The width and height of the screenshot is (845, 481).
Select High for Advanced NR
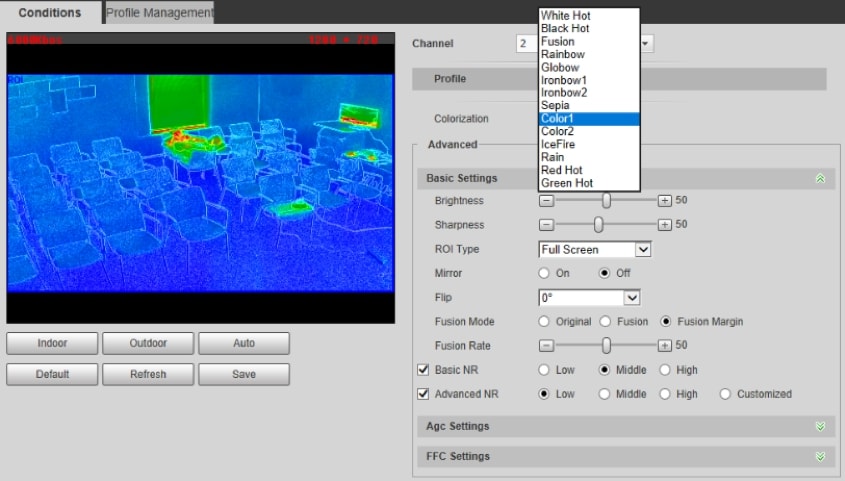point(666,394)
